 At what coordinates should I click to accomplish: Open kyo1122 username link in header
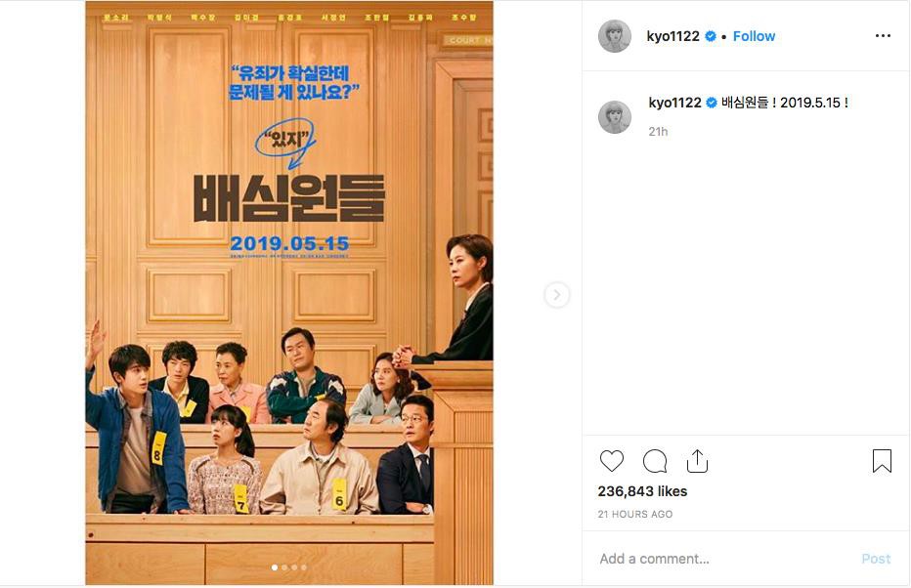(x=672, y=36)
